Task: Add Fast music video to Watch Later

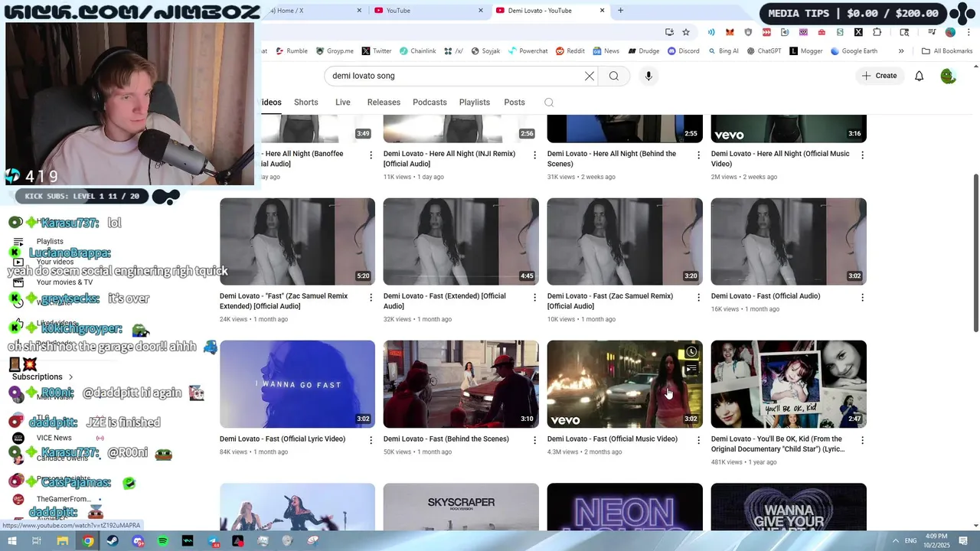Action: [691, 352]
